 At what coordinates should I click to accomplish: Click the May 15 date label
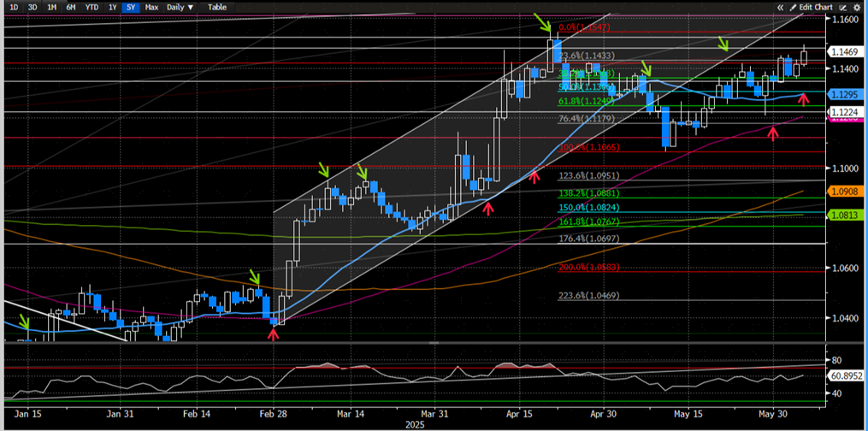tap(687, 414)
